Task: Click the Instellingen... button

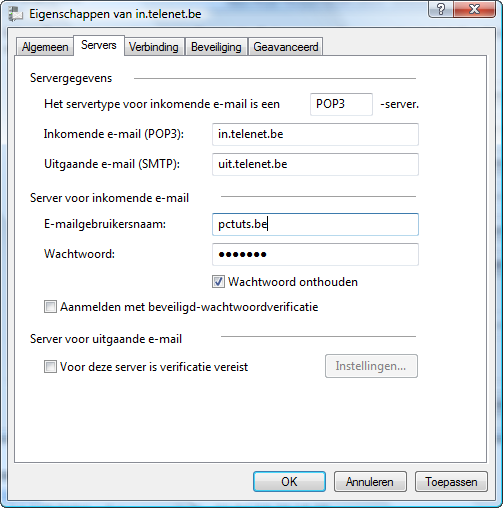Action: click(371, 366)
